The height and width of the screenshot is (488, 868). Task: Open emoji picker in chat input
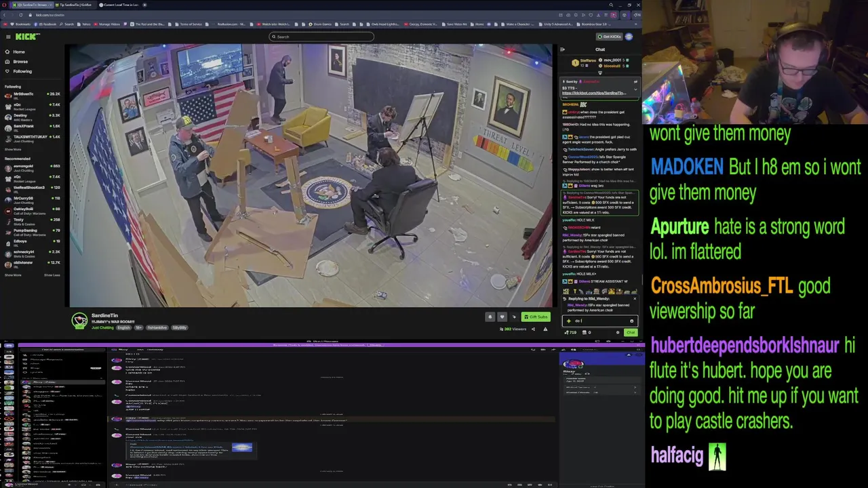pos(631,321)
